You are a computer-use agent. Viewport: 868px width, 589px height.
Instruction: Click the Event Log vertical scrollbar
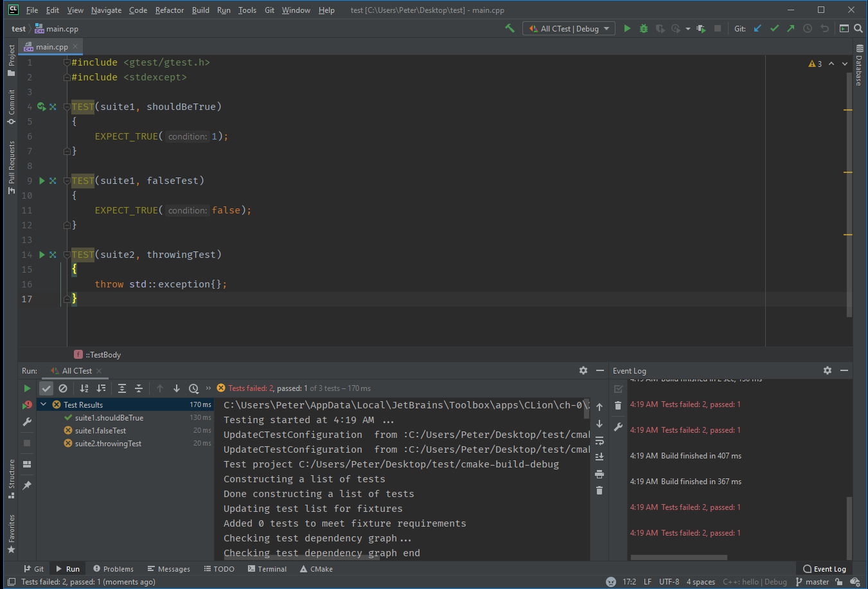click(849, 527)
